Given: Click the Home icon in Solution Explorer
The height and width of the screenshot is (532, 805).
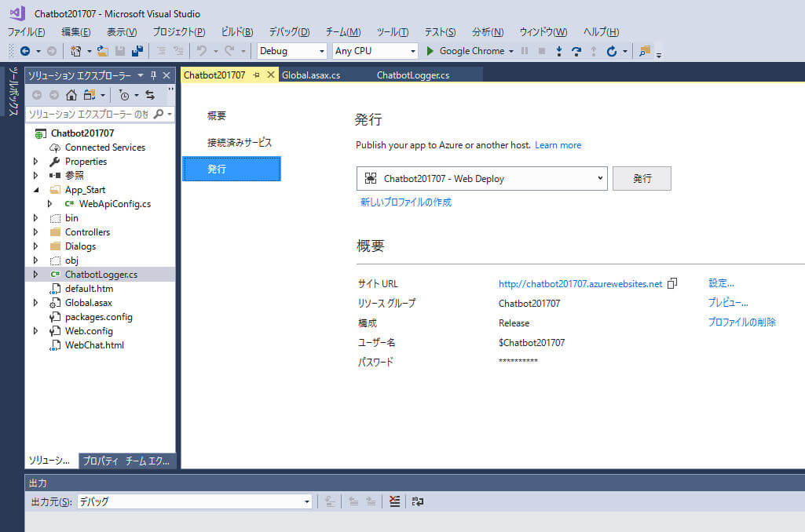Looking at the screenshot, I should 71,95.
